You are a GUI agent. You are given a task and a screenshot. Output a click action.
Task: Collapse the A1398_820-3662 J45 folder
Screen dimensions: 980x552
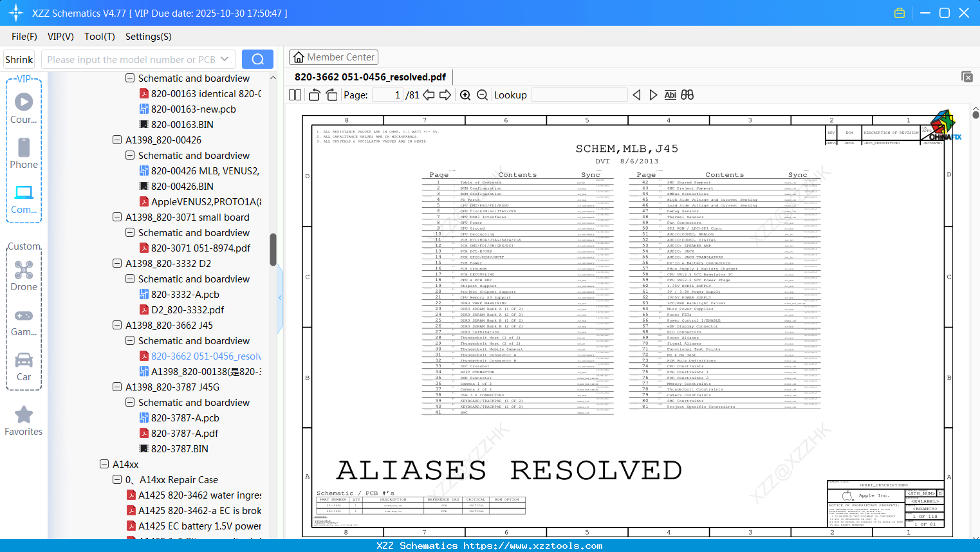point(117,325)
